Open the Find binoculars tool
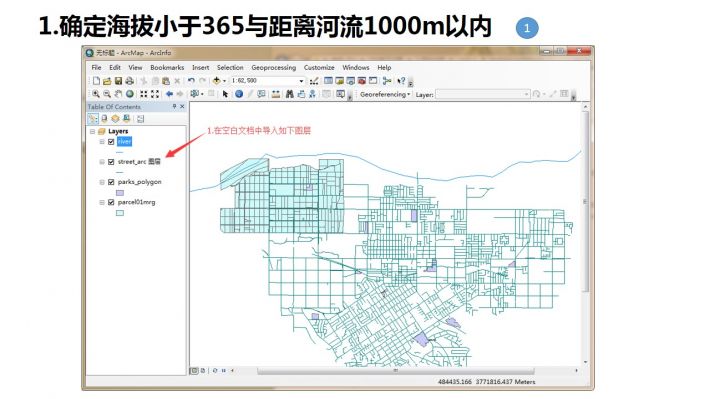This screenshot has width=710, height=399. [x=289, y=94]
